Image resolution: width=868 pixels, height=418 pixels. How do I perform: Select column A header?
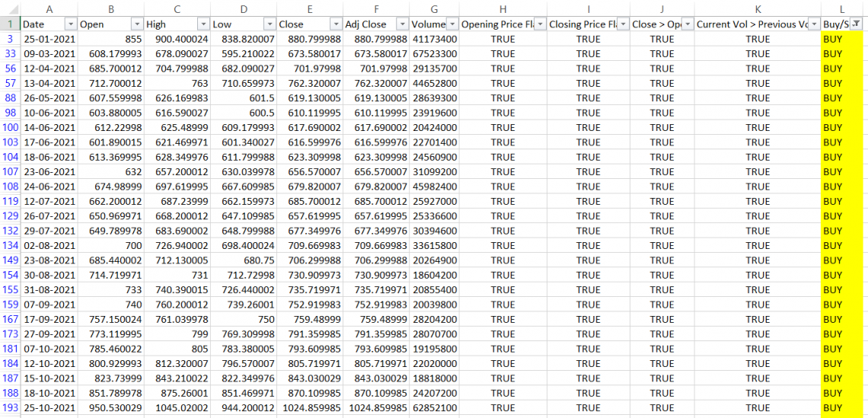49,8
